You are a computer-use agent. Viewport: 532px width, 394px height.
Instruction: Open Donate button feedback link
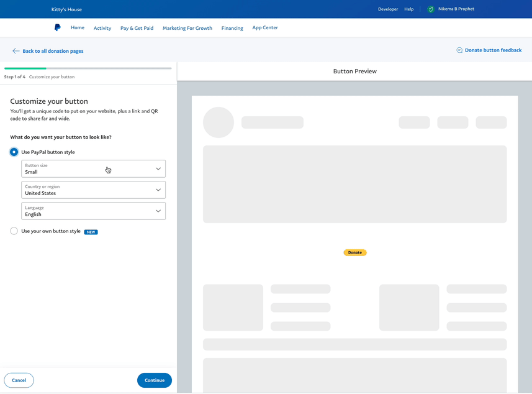[493, 50]
